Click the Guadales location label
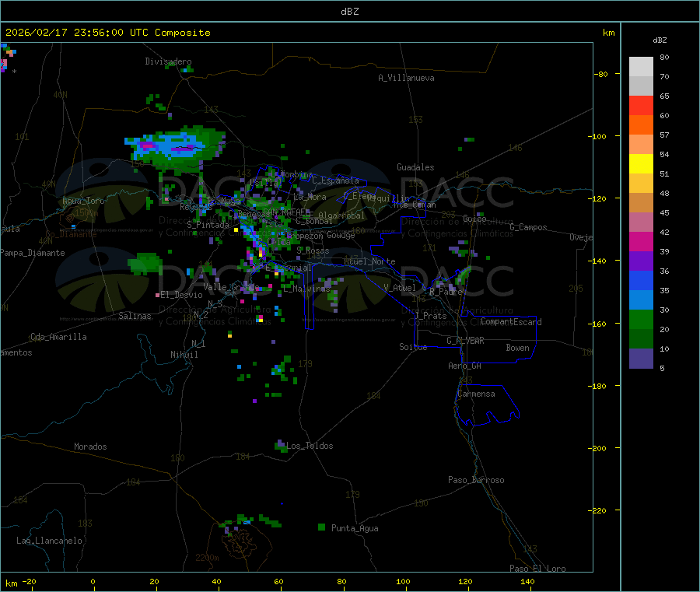Viewport: 700px width, 592px height. (x=415, y=167)
